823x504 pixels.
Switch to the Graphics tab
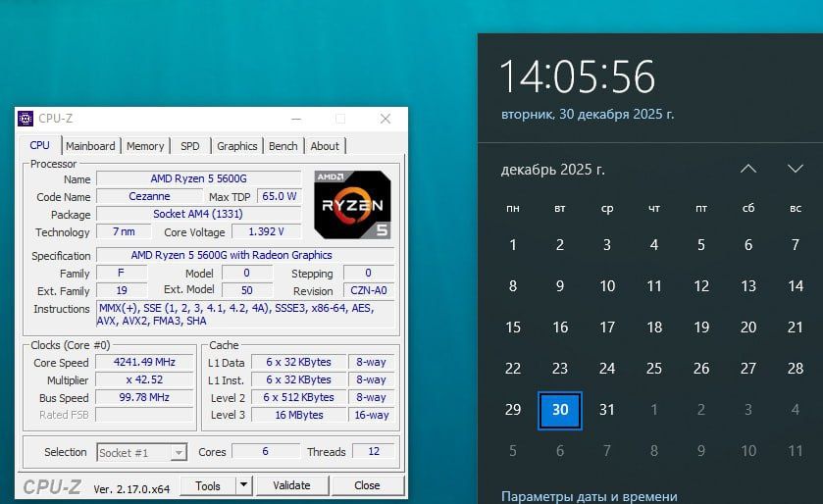pyautogui.click(x=236, y=146)
